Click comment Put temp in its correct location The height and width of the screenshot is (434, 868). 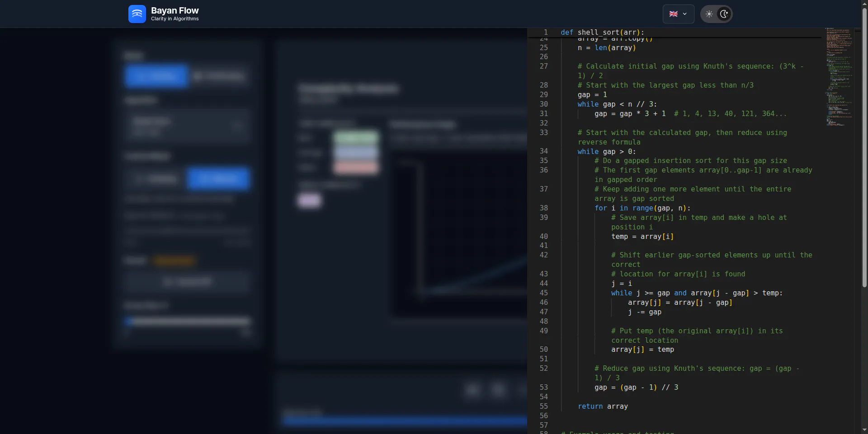point(697,336)
